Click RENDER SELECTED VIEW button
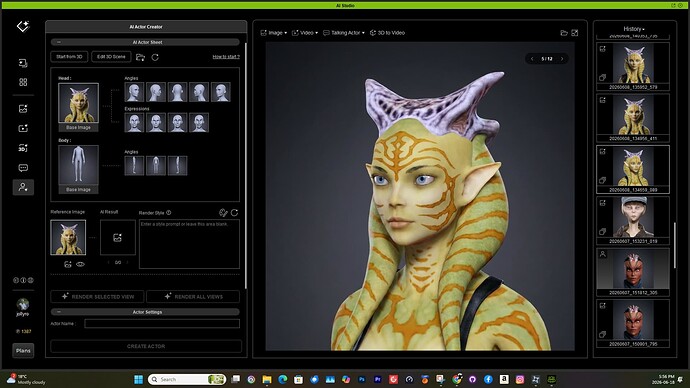This screenshot has height=388, width=690. pos(97,296)
